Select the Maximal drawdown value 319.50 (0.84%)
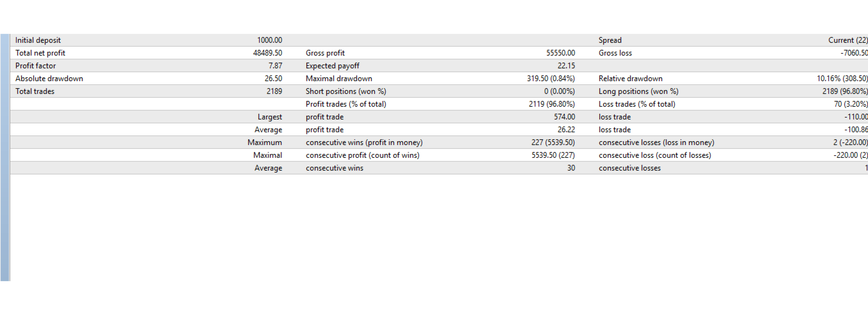This screenshot has height=315, width=868. [550, 79]
